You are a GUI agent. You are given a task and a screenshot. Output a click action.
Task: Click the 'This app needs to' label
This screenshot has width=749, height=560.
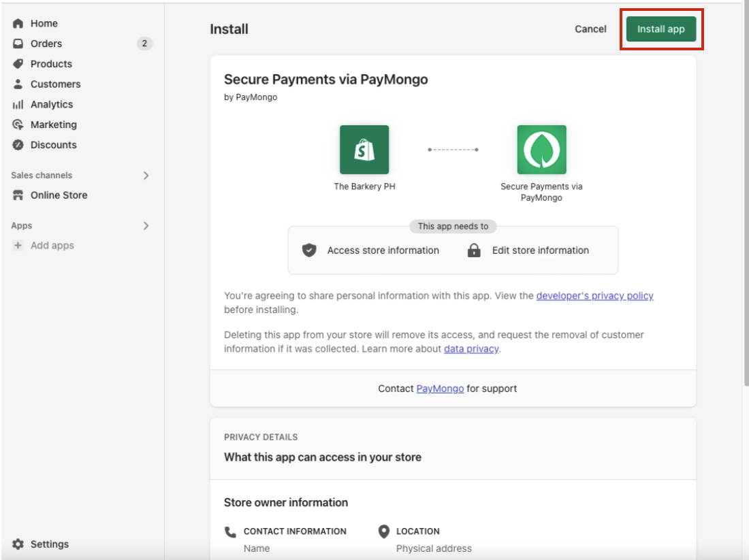pyautogui.click(x=453, y=227)
